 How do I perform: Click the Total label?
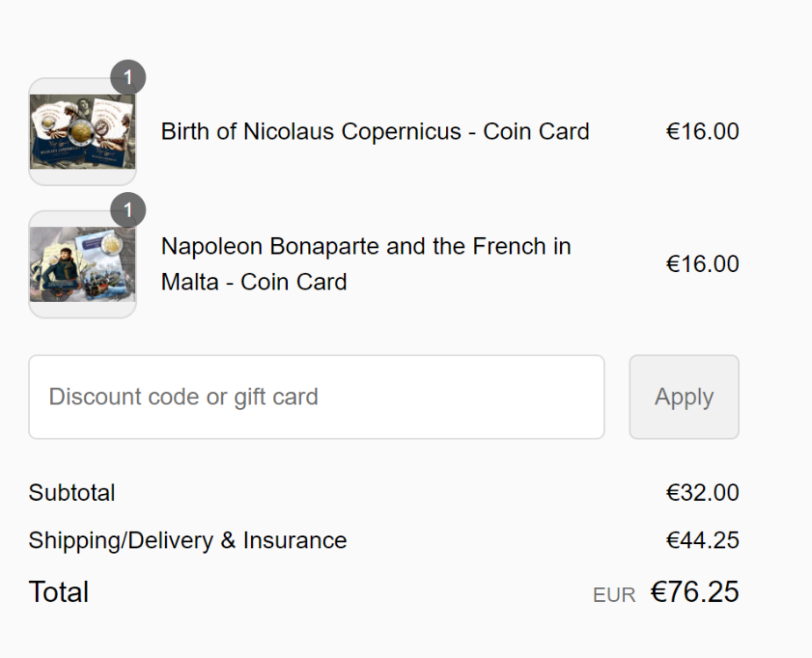pos(59,592)
